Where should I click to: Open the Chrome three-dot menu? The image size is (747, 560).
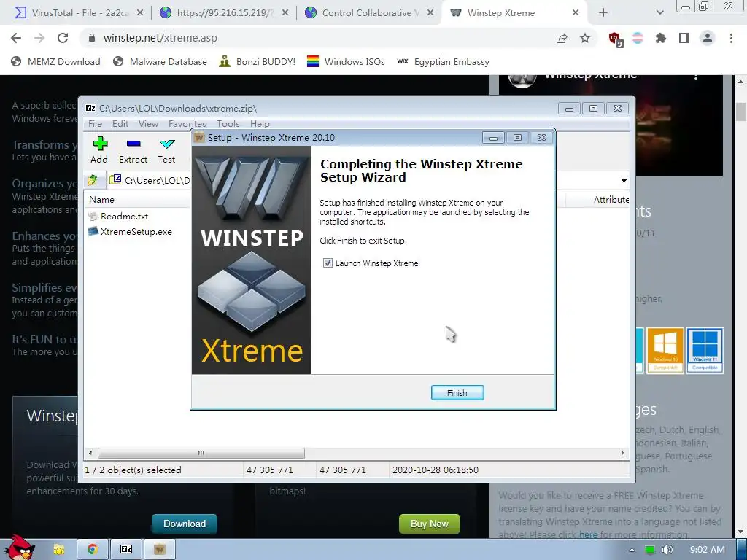(731, 38)
